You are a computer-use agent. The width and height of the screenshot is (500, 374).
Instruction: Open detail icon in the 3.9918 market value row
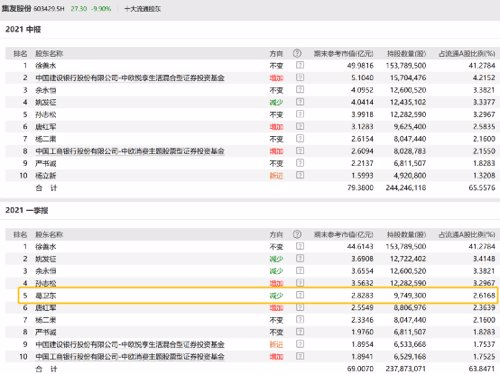[x=300, y=114]
